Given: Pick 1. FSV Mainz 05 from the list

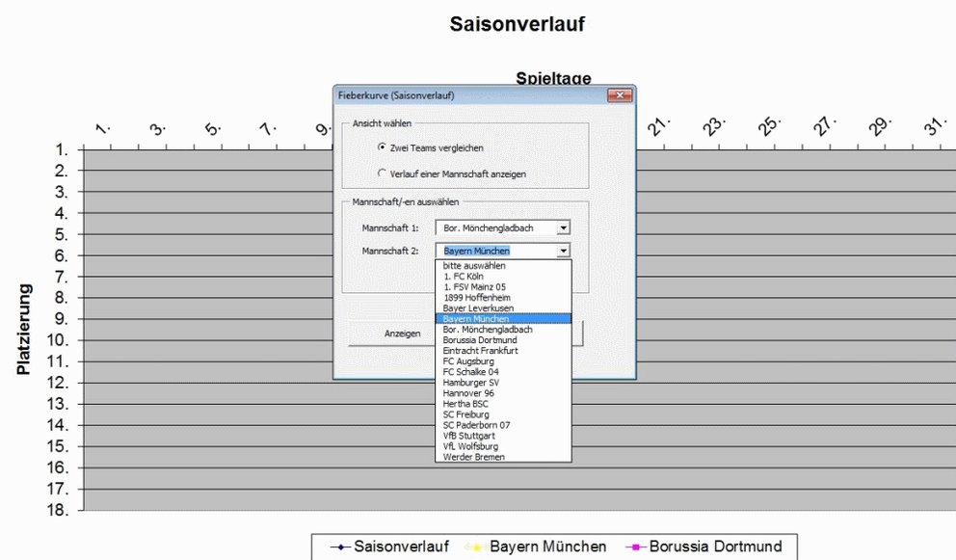Looking at the screenshot, I should click(x=503, y=286).
